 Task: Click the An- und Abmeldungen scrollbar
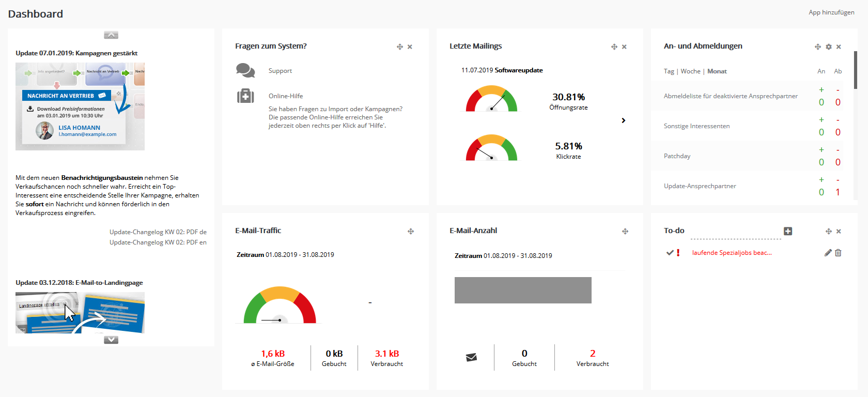(856, 70)
